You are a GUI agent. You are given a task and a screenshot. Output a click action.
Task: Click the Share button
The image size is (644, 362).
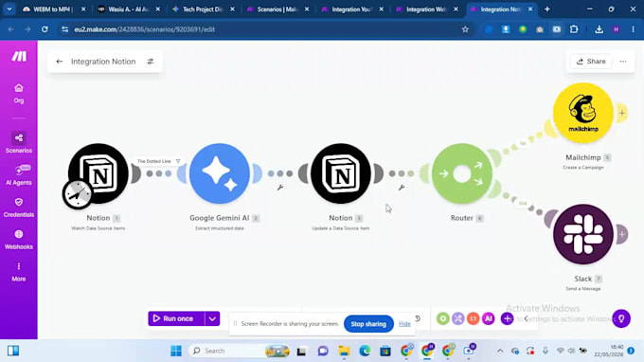pos(591,62)
